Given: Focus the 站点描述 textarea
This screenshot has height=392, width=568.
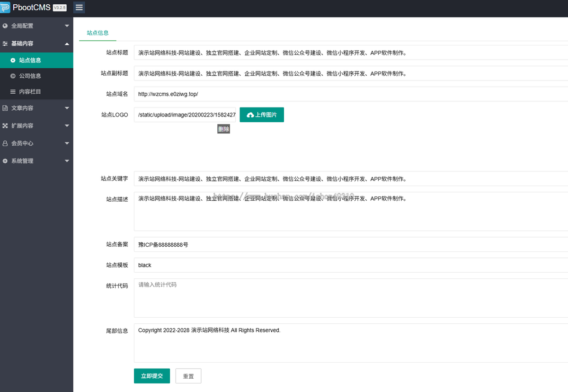Looking at the screenshot, I should pos(351,211).
